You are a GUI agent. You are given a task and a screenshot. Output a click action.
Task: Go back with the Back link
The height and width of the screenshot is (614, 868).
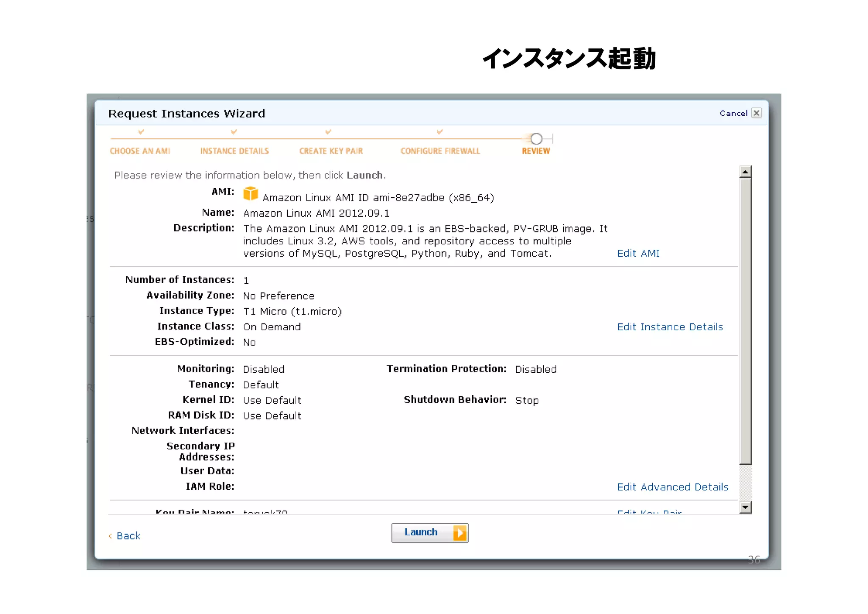pos(128,536)
